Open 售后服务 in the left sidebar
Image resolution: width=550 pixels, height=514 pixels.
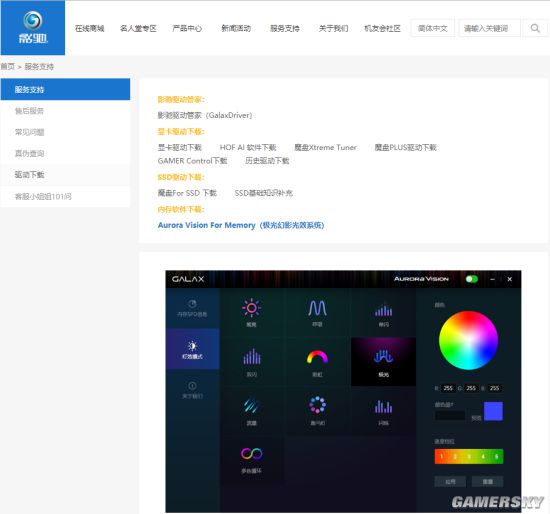[x=65, y=111]
